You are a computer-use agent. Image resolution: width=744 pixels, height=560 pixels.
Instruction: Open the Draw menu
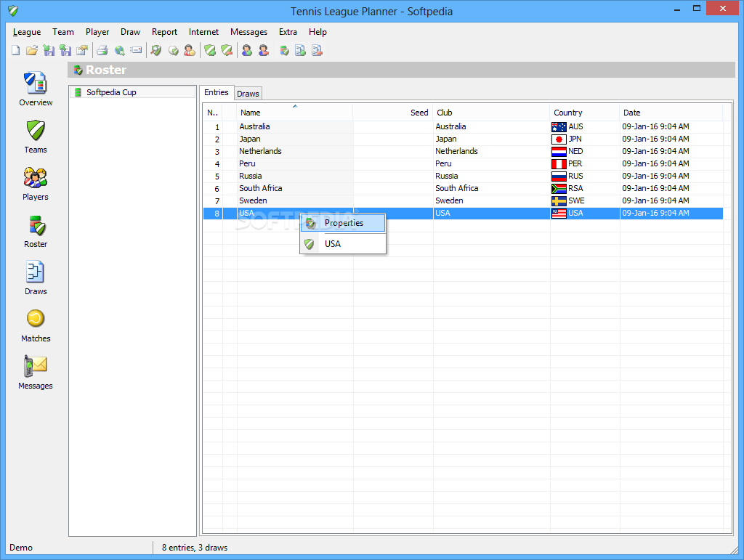(131, 32)
